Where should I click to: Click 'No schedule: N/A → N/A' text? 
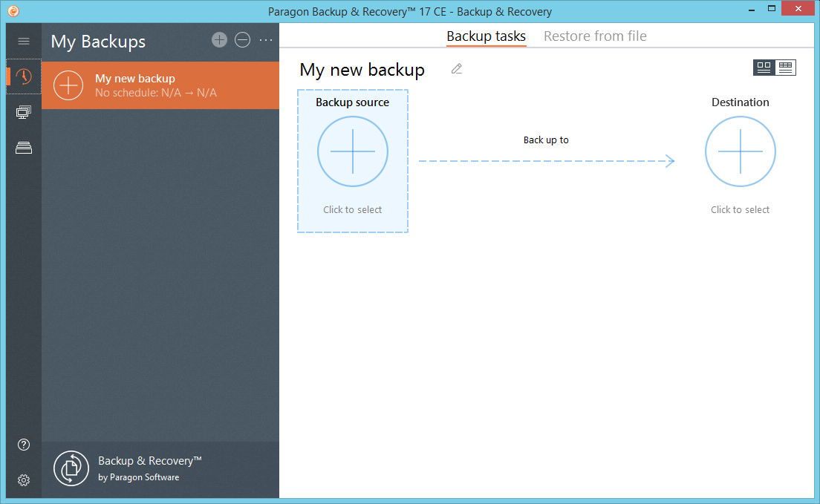tap(156, 93)
